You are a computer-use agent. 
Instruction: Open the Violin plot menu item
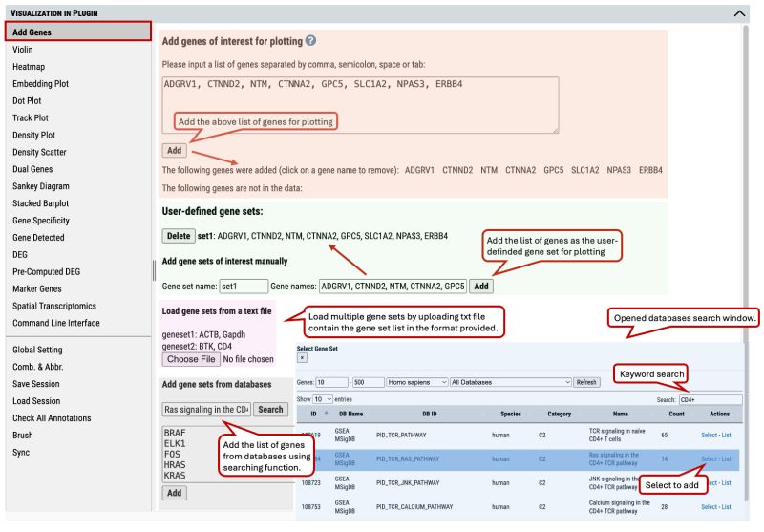coord(22,50)
